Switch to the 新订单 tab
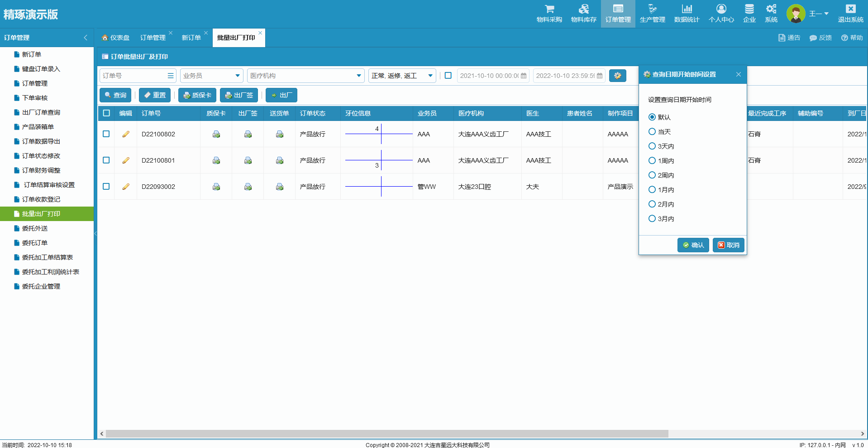The image size is (868, 448). [x=191, y=38]
